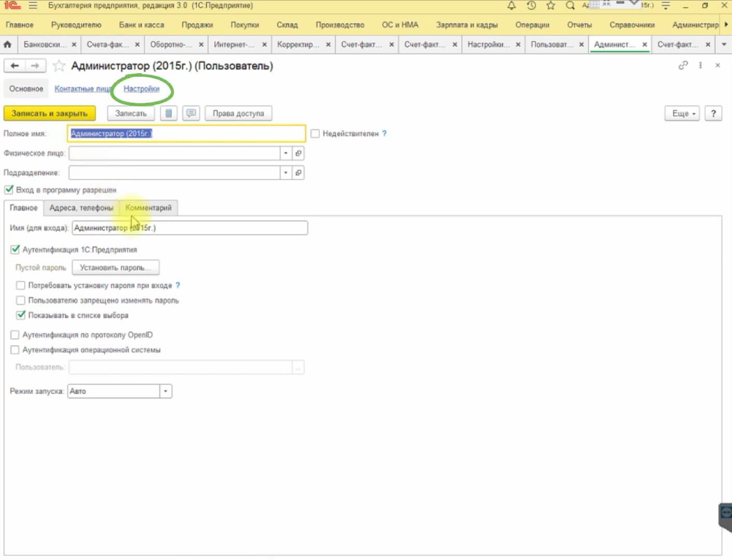Screen dimensions: 732x560
Task: Open history clock icon
Action: click(531, 6)
